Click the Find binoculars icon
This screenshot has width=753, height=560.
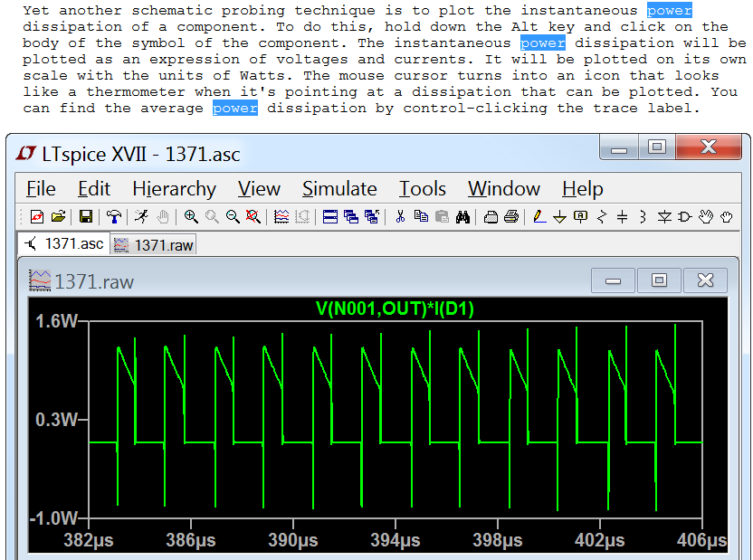(x=463, y=217)
